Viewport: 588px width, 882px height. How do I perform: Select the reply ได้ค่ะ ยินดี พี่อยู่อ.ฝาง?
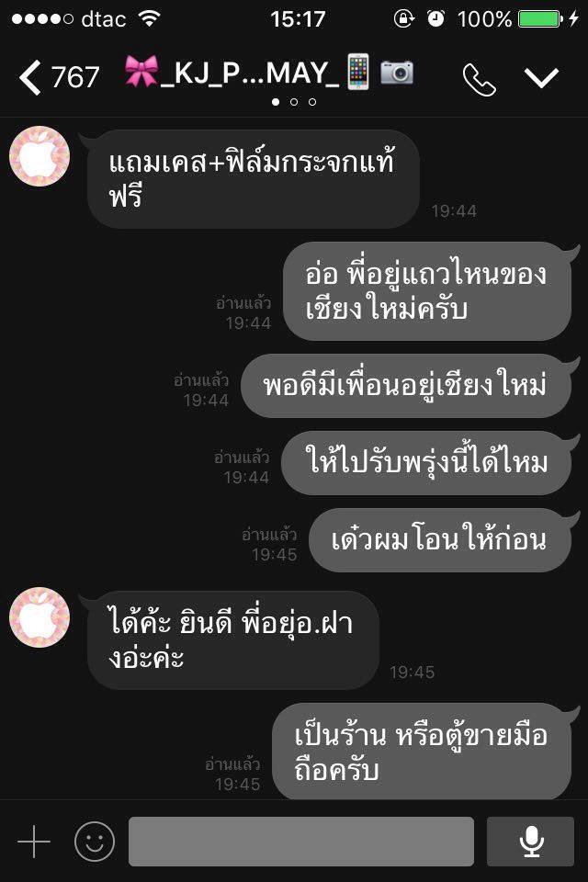point(233,640)
